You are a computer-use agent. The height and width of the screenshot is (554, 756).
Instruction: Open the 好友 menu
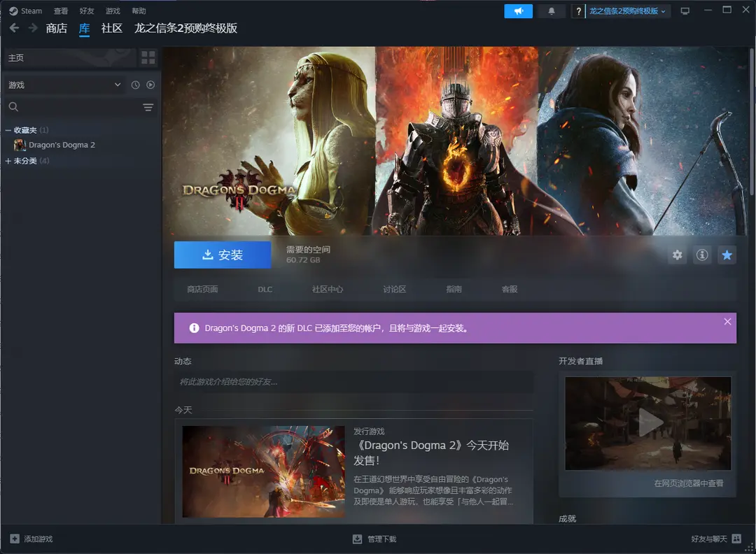(x=87, y=10)
